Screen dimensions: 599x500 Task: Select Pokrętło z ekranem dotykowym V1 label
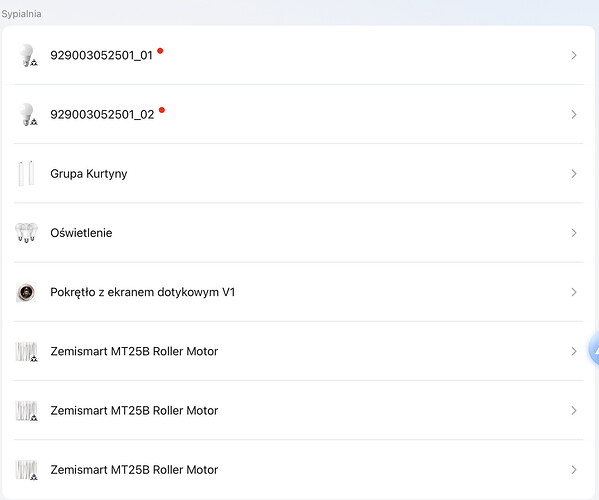(142, 292)
